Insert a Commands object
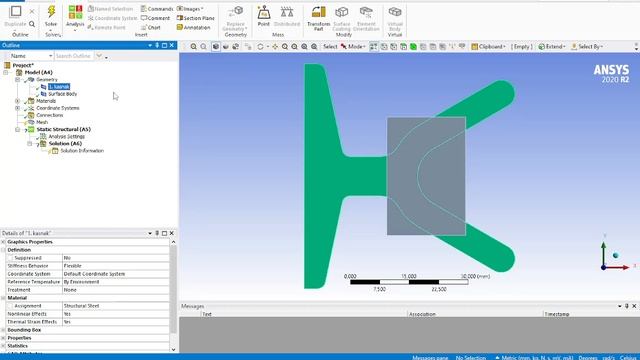 [x=157, y=9]
